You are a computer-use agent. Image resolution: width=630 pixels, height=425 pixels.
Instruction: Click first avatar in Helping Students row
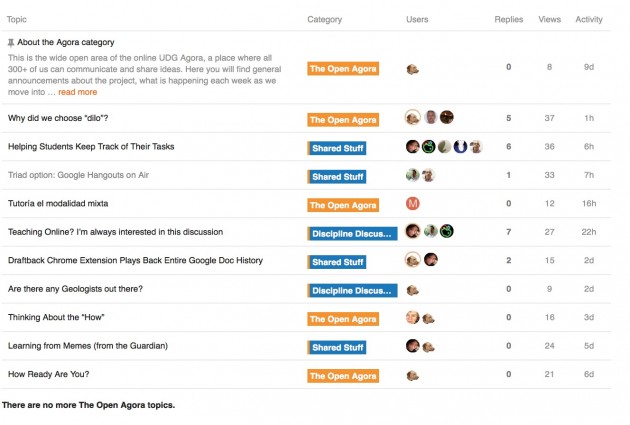pos(412,147)
